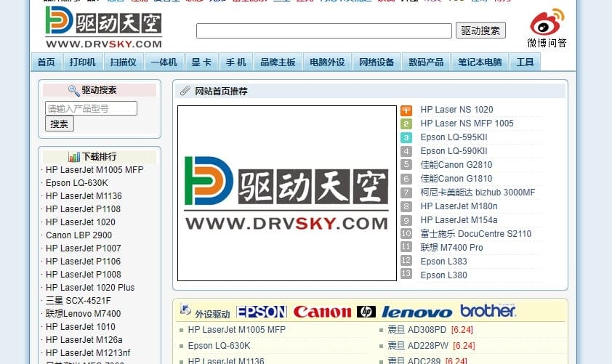The height and width of the screenshot is (364, 612).
Task: Open the Weibo Q&A icon
Action: [547, 28]
